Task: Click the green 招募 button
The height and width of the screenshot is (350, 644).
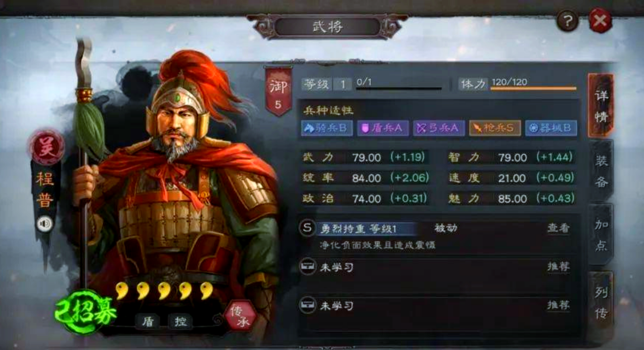Action: pos(86,312)
